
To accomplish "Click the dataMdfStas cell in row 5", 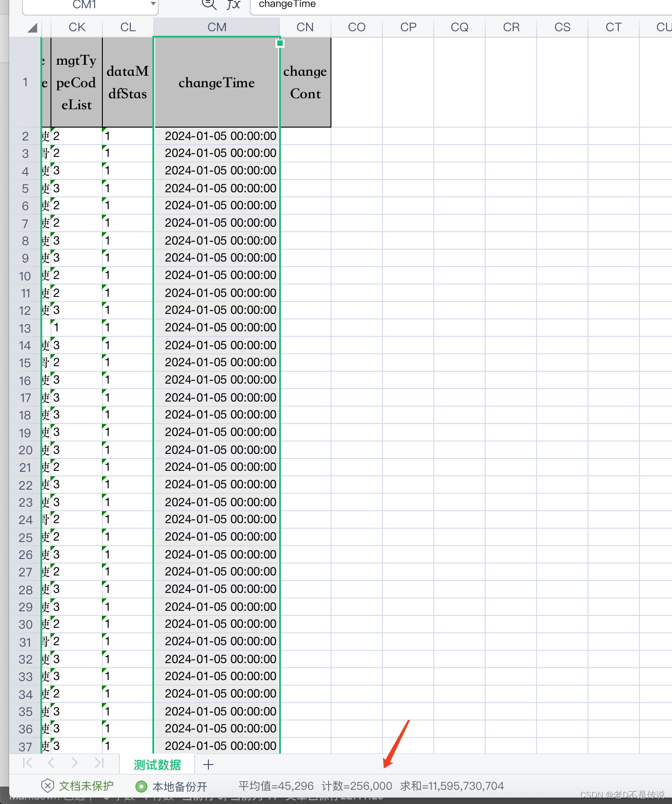I will 128,188.
